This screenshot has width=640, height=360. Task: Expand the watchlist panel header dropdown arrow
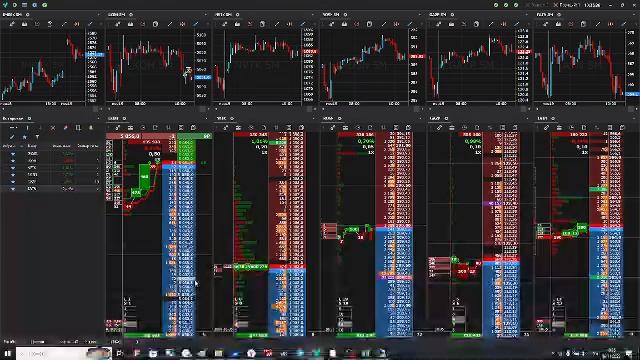98,119
